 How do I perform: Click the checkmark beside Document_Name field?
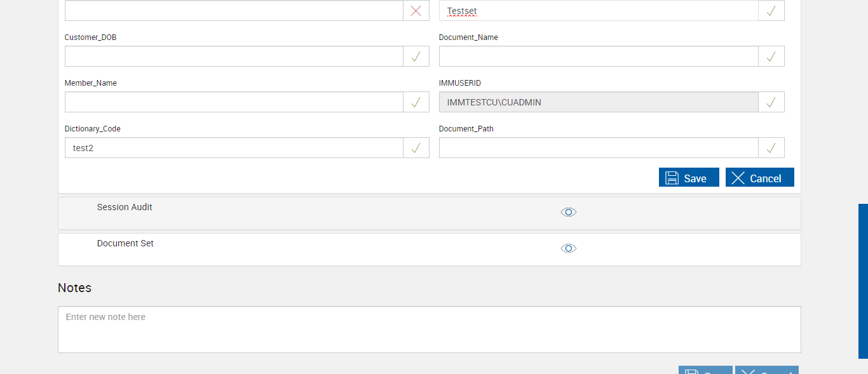(771, 57)
